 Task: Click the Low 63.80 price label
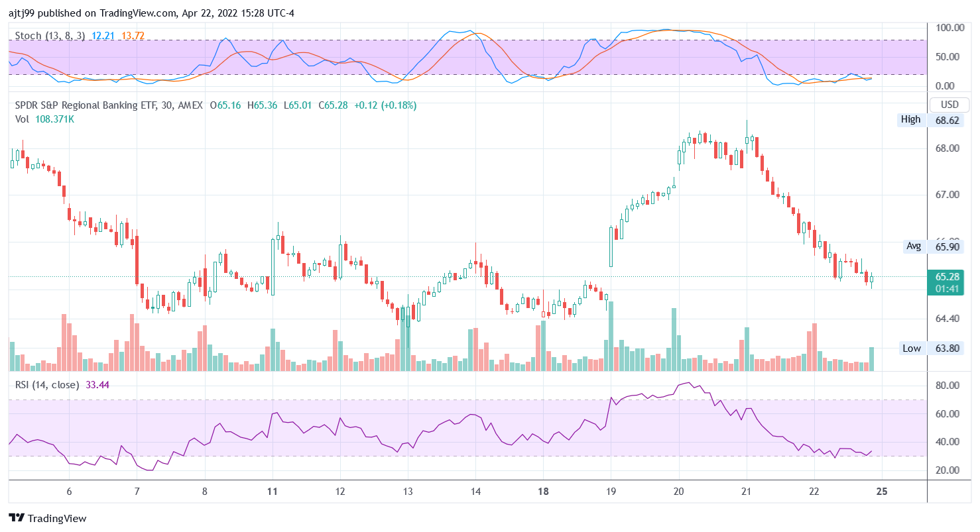coord(931,348)
